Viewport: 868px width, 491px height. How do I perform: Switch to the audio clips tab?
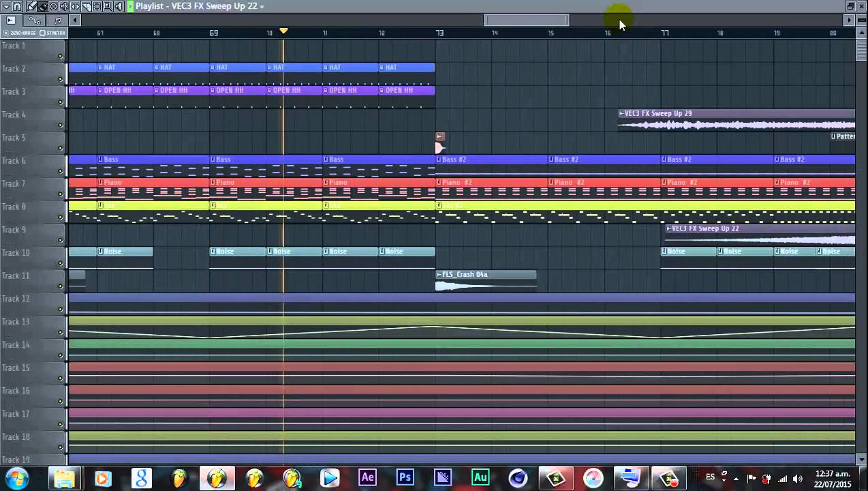click(11, 20)
